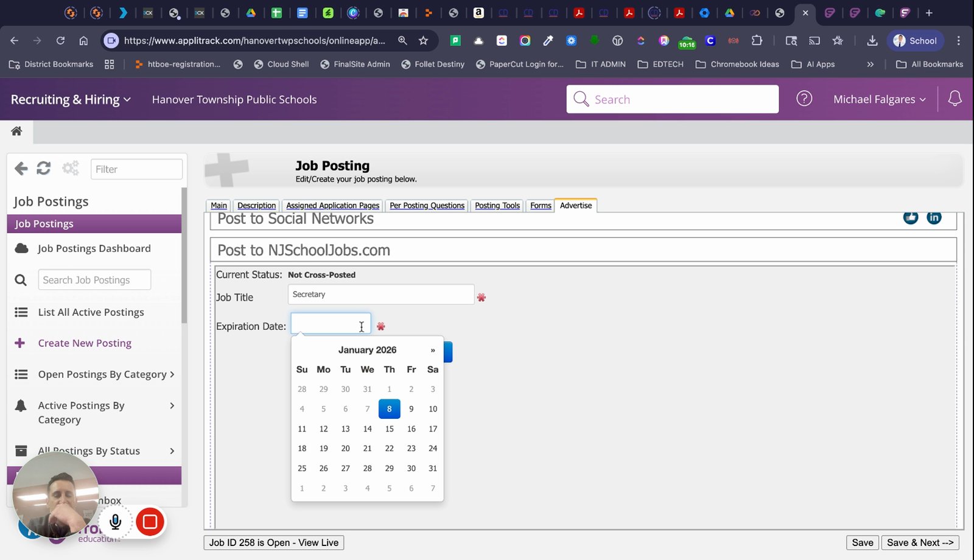The image size is (974, 560).
Task: Open Chrome three-dot menu
Action: 958,41
